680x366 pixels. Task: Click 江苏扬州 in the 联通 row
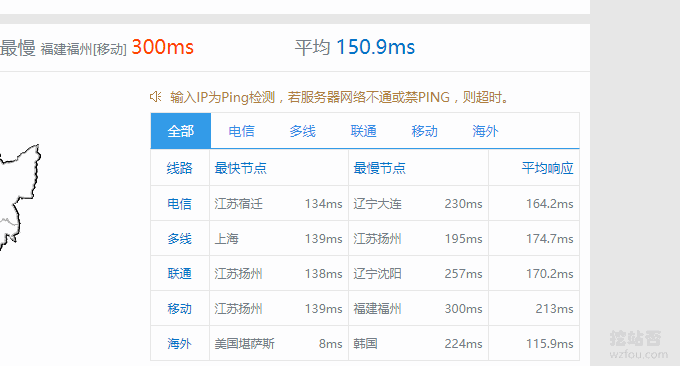click(239, 274)
